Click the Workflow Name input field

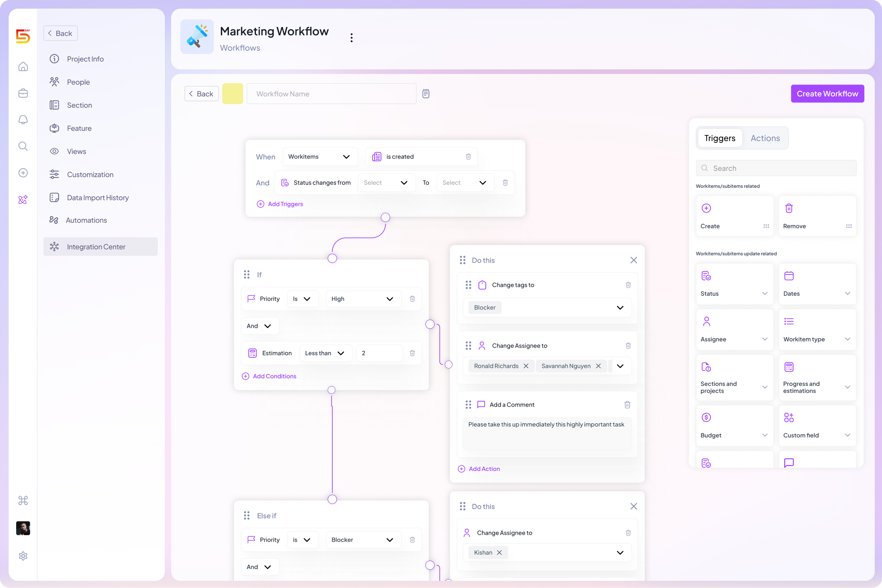click(331, 94)
